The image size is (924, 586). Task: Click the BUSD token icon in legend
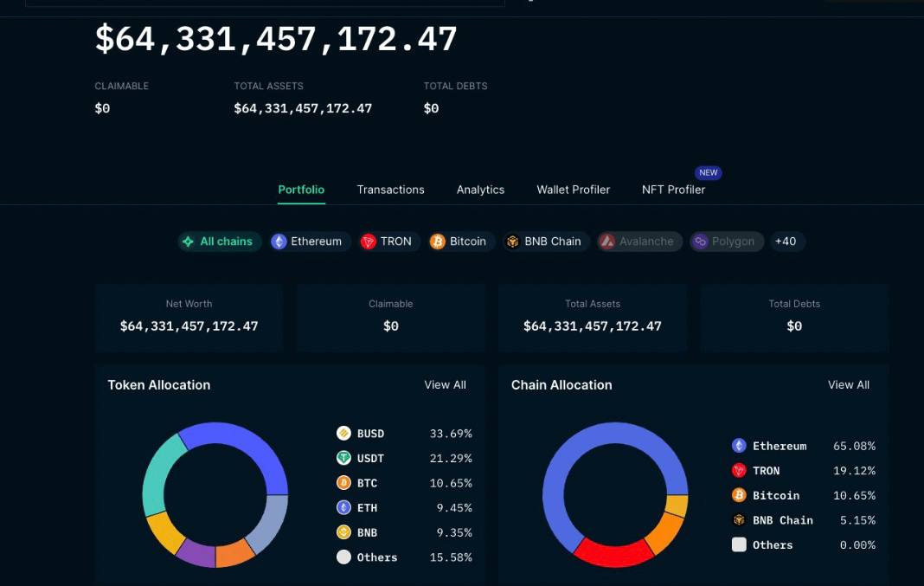pyautogui.click(x=343, y=434)
